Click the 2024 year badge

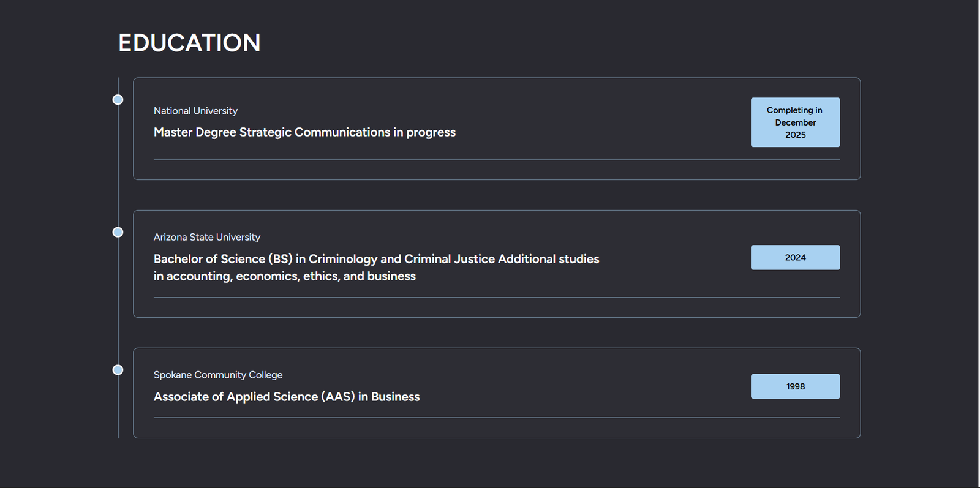coord(795,258)
